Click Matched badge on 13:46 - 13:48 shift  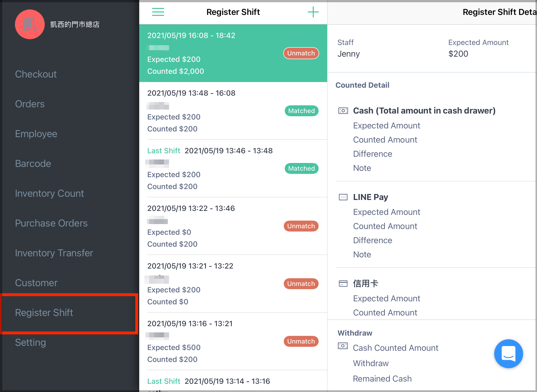coord(302,168)
